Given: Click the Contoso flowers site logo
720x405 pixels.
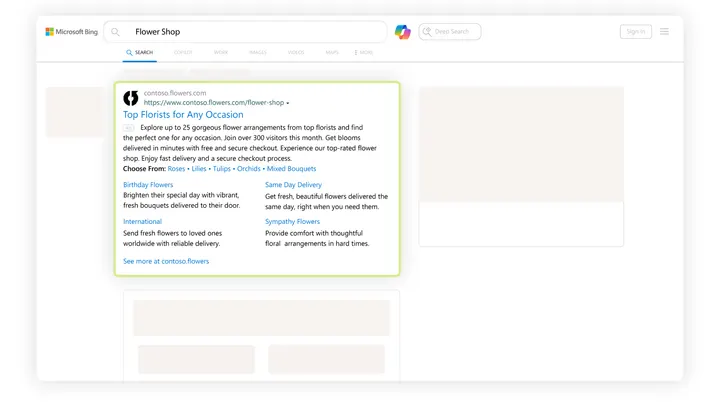Looking at the screenshot, I should (131, 98).
